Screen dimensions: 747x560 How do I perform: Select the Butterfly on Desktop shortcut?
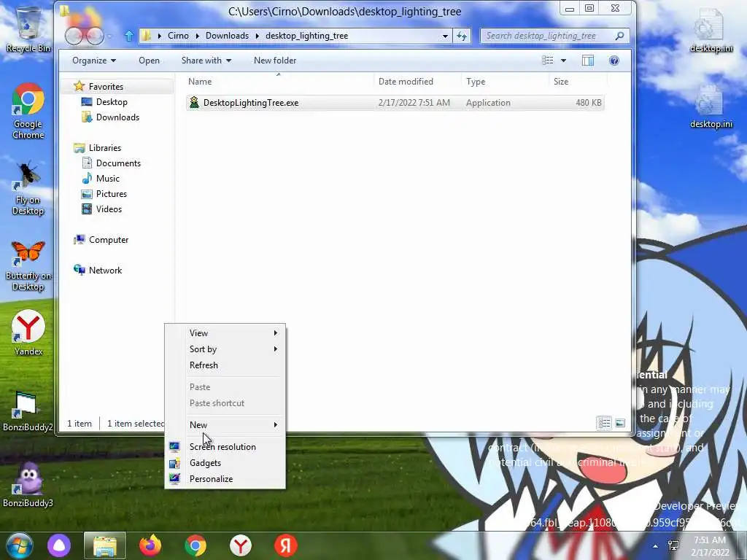28,265
